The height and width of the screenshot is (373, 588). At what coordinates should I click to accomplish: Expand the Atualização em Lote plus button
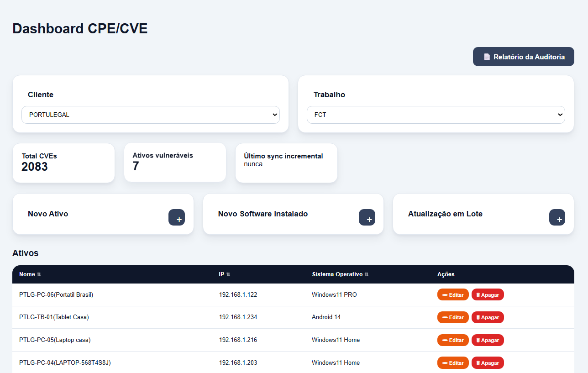tap(557, 217)
